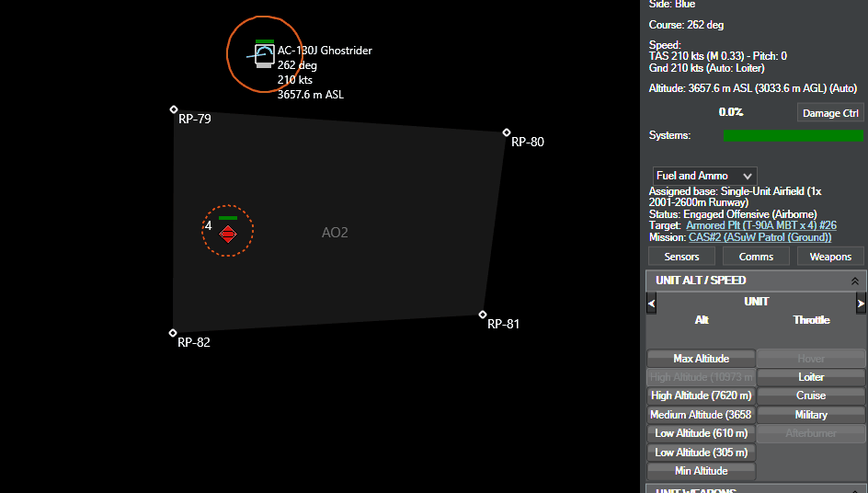Click the TAS 210 kts speed readout

point(718,56)
